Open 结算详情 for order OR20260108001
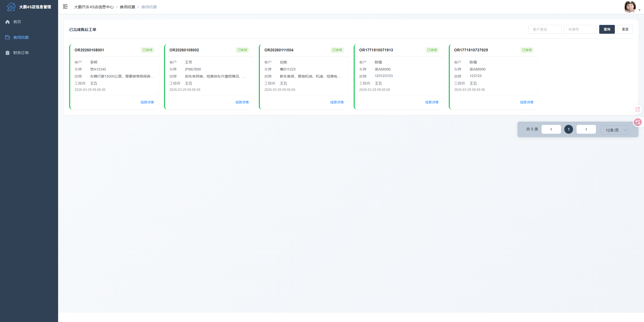The width and height of the screenshot is (644, 322). point(147,102)
